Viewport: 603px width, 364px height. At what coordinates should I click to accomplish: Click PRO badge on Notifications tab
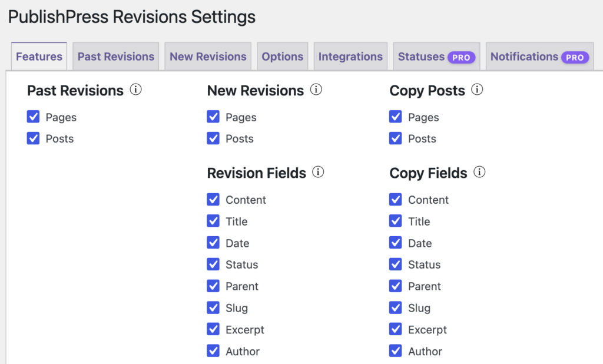coord(575,57)
